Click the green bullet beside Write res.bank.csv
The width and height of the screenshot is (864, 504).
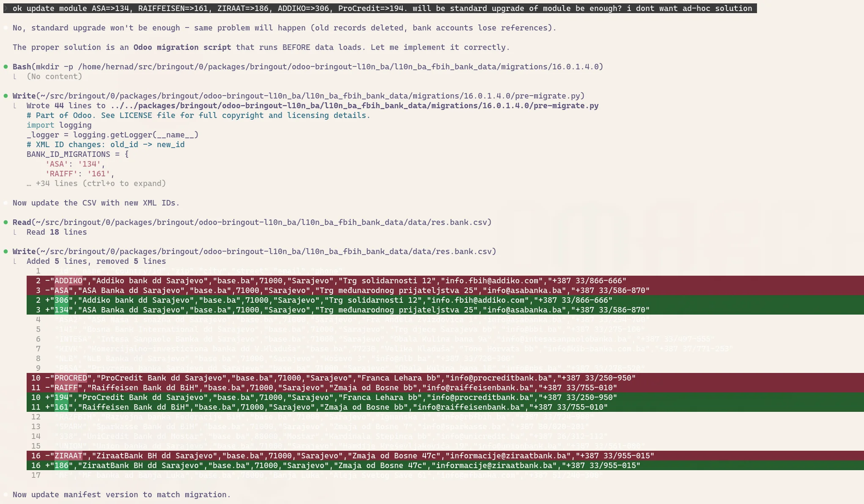[x=6, y=252]
